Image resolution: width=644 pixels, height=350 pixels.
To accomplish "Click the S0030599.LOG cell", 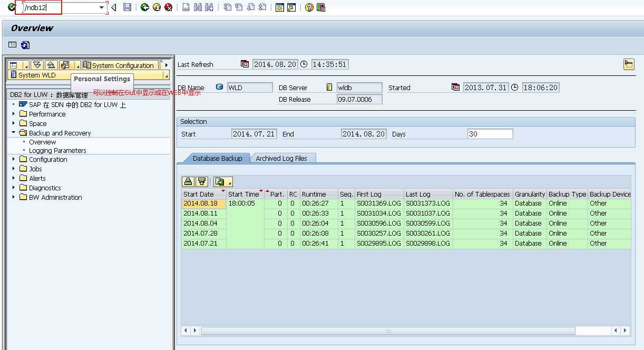I will pos(428,223).
